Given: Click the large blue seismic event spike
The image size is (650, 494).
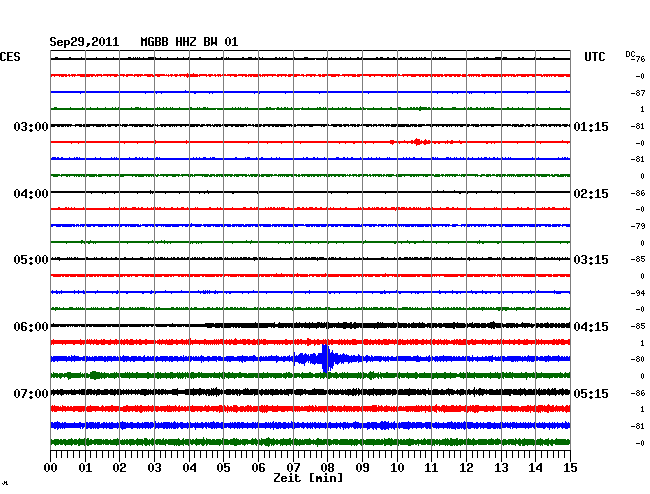Looking at the screenshot, I should tap(326, 358).
